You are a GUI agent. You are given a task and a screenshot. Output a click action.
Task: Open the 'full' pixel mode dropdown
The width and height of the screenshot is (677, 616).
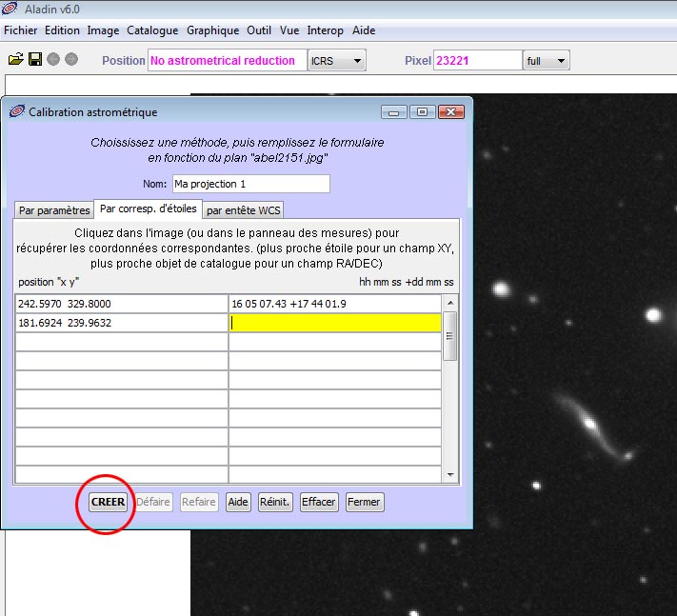coord(547,60)
